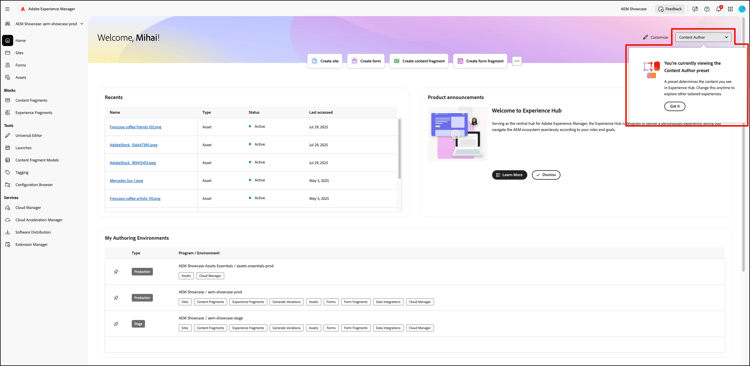Click Form Fragments tag in the aem-showcase-stage row
The image size is (750, 366).
(356, 328)
